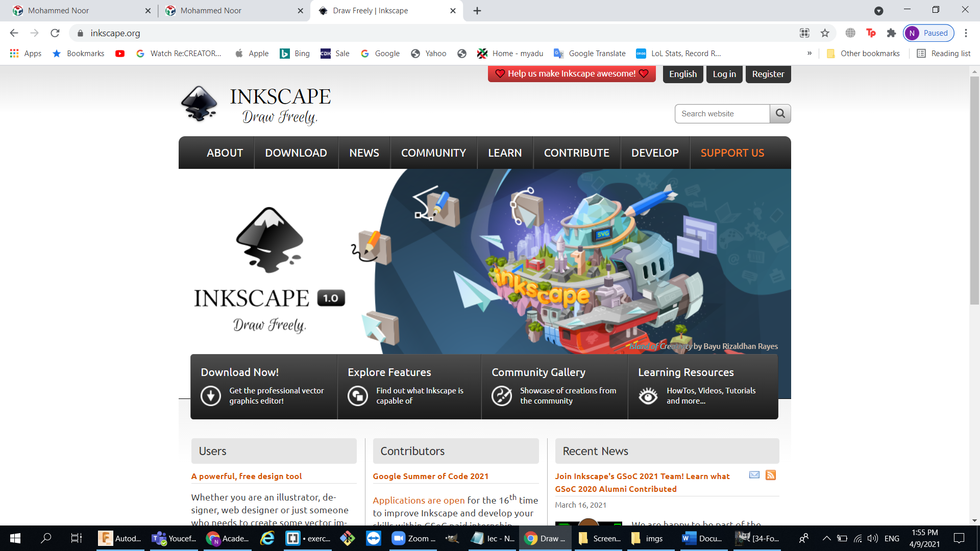980x551 pixels.
Task: Open a new browser tab
Action: tap(477, 11)
